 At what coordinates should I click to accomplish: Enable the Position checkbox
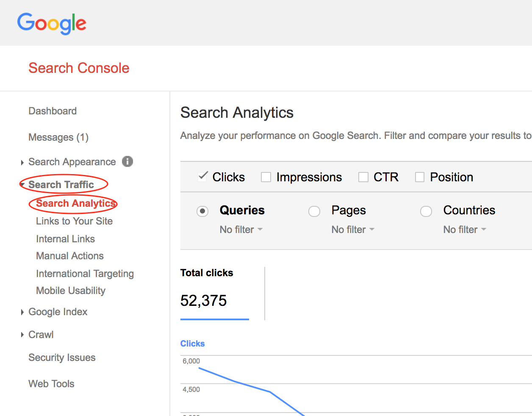[x=420, y=177]
